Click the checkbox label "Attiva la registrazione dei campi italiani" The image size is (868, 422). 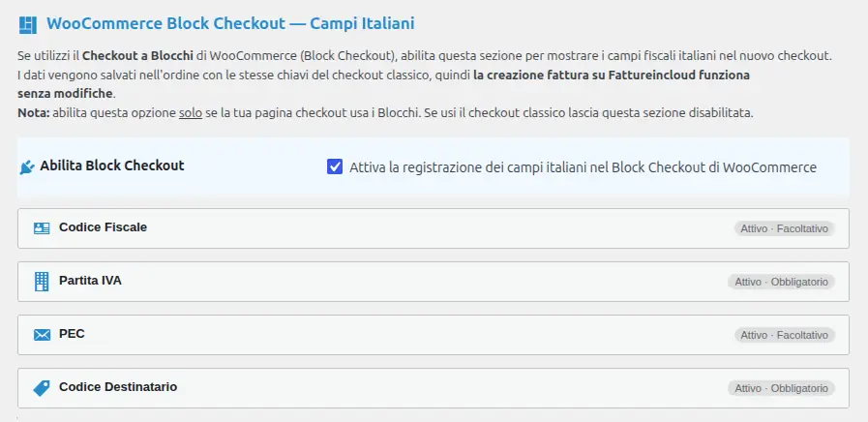(x=583, y=167)
